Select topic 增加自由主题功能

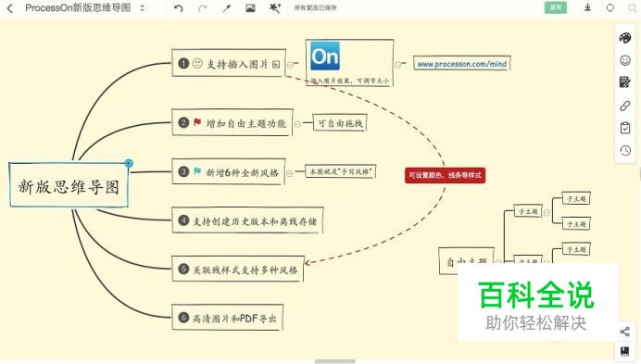click(233, 122)
